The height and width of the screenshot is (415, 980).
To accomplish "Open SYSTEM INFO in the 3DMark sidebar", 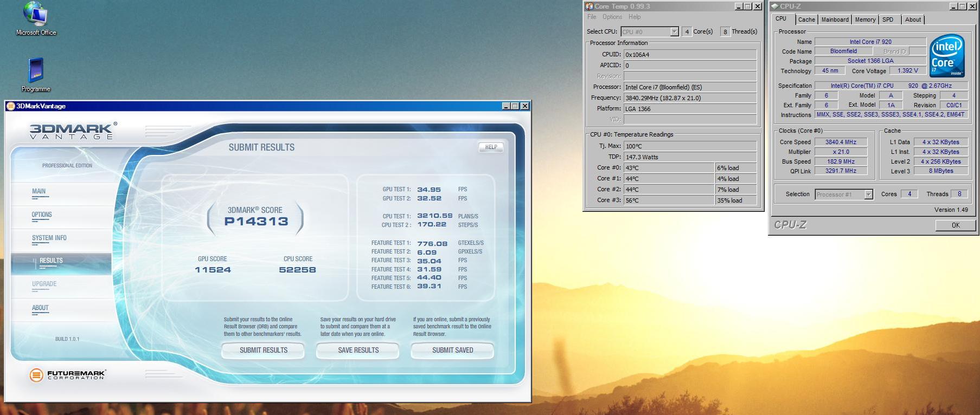I will (49, 238).
